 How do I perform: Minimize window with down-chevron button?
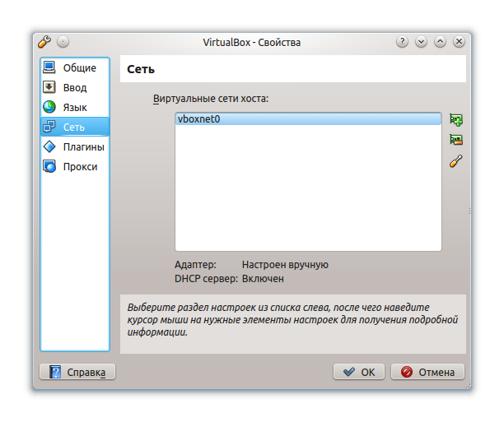421,42
